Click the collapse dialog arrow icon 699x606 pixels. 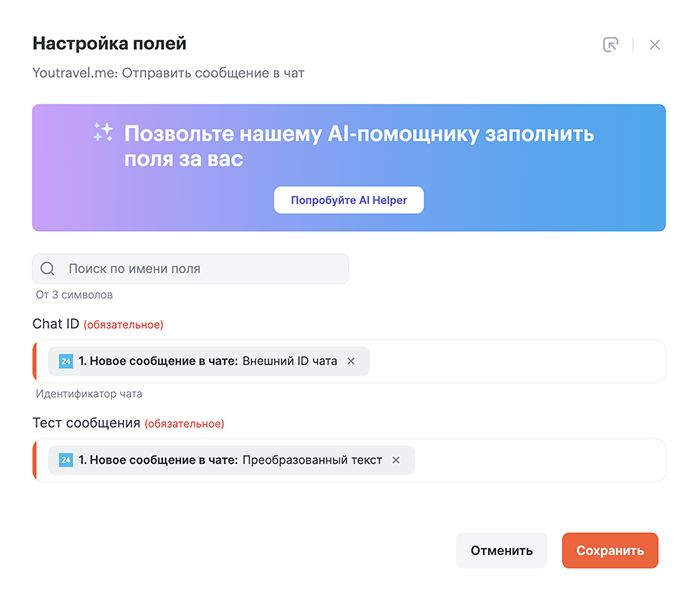point(610,45)
